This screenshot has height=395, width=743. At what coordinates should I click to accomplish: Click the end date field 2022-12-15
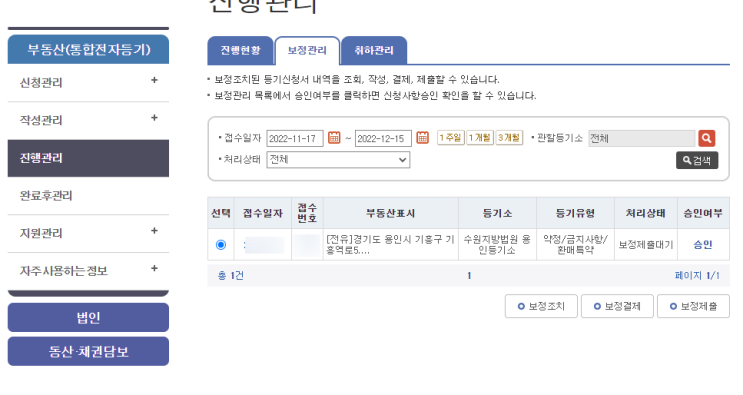(x=383, y=138)
